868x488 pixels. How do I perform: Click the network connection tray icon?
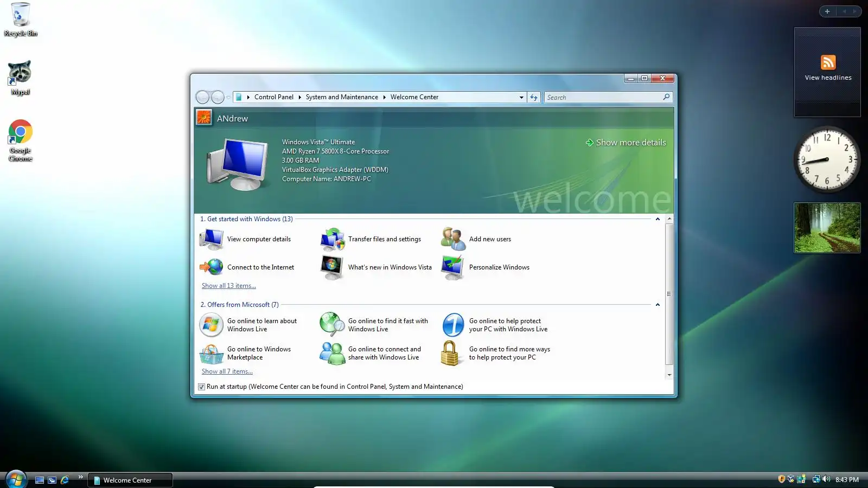tap(816, 479)
